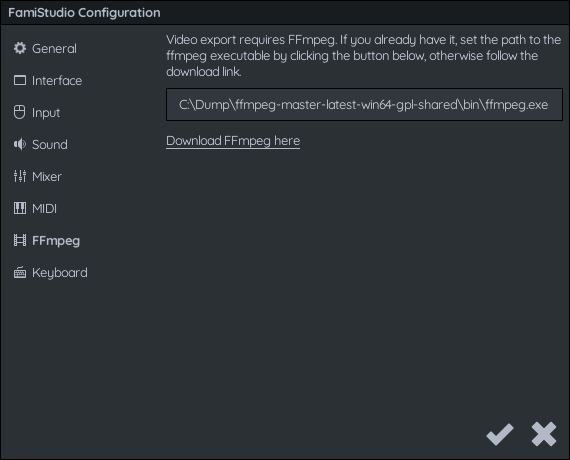Follow the Download FFmpeg here link
The image size is (570, 460).
coord(233,141)
